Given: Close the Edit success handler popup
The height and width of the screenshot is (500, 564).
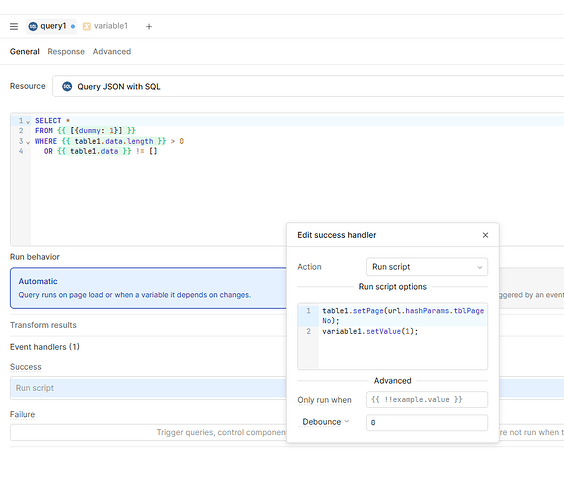Looking at the screenshot, I should pyautogui.click(x=485, y=235).
